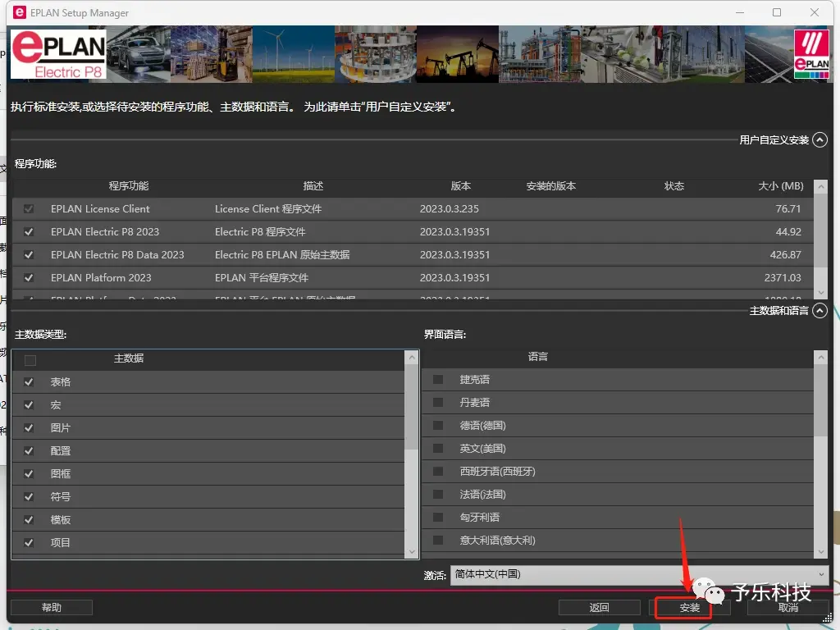Viewport: 840px width, 630px height.
Task: Uncheck the 图片 master data checkbox
Action: pyautogui.click(x=29, y=428)
